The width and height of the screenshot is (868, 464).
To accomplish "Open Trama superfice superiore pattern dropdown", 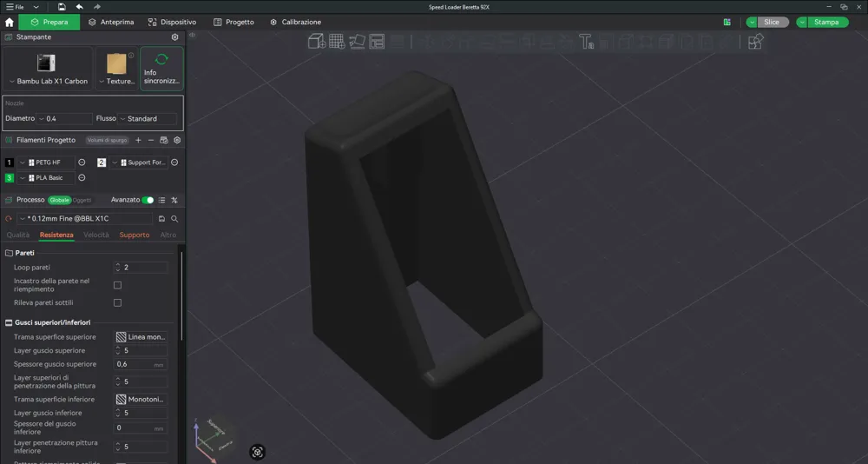I will (x=141, y=337).
